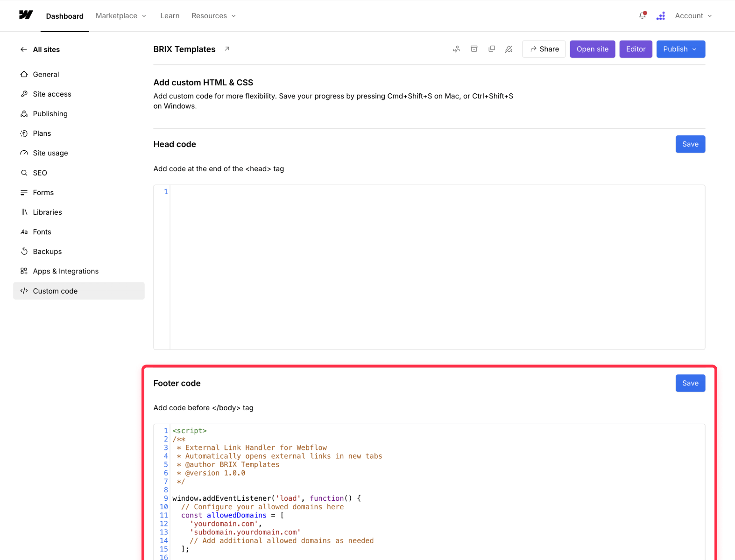Open the Publish dropdown button
The height and width of the screenshot is (560, 735).
point(681,49)
